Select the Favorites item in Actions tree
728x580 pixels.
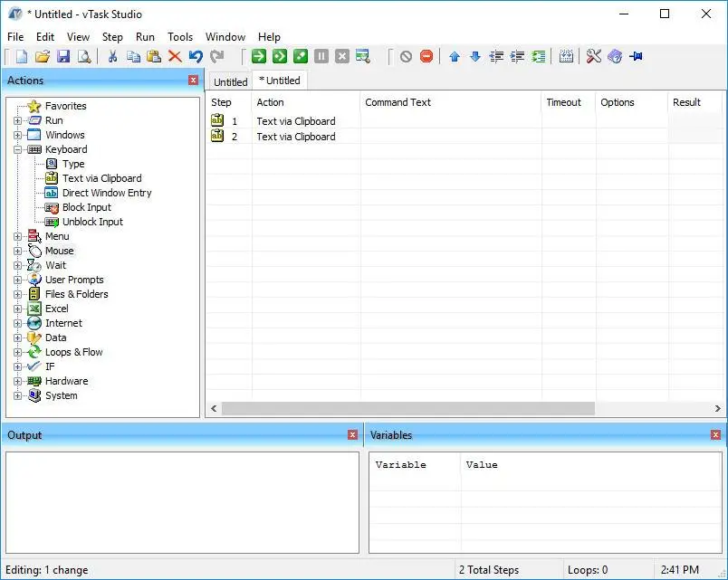[65, 106]
